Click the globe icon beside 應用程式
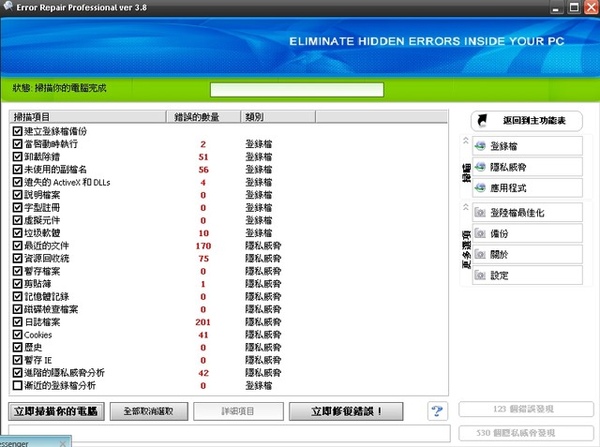Image resolution: width=600 pixels, height=447 pixels. point(480,188)
